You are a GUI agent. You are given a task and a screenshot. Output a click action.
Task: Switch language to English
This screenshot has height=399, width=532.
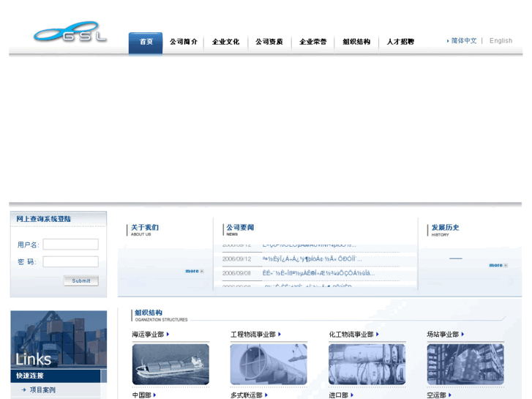[x=501, y=41]
